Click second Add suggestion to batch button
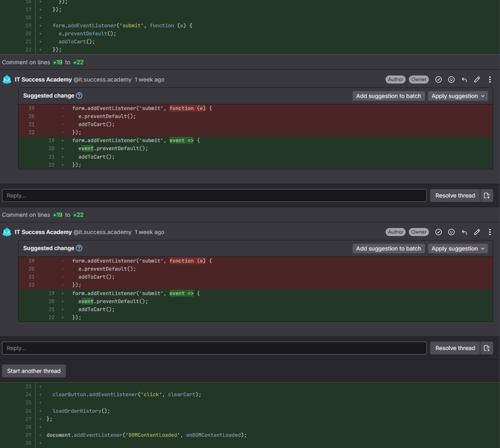This screenshot has height=448, width=500. point(388,248)
